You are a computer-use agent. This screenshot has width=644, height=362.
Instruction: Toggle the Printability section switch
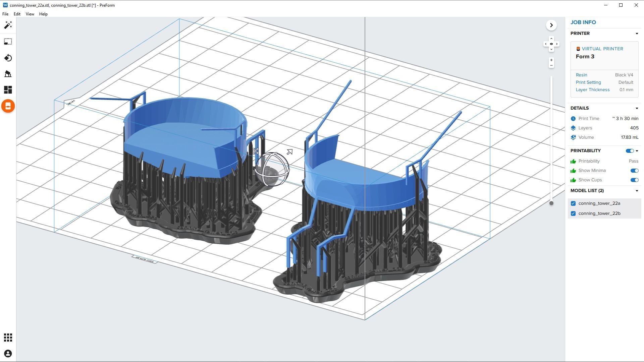point(630,151)
